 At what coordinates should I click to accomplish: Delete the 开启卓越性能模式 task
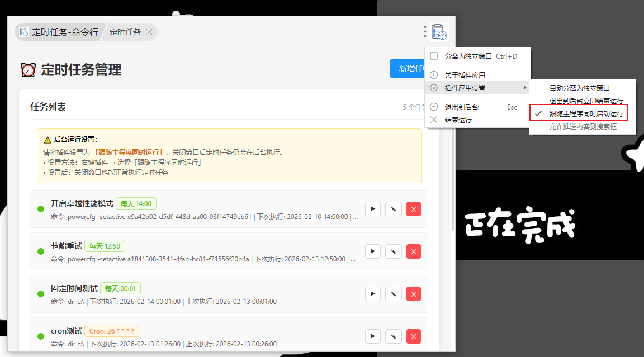[x=414, y=209]
